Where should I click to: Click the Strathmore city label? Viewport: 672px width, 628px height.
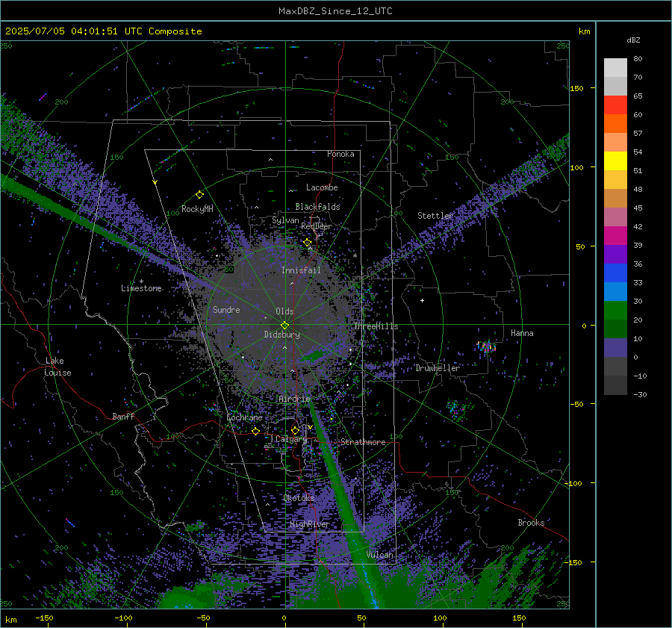363,442
